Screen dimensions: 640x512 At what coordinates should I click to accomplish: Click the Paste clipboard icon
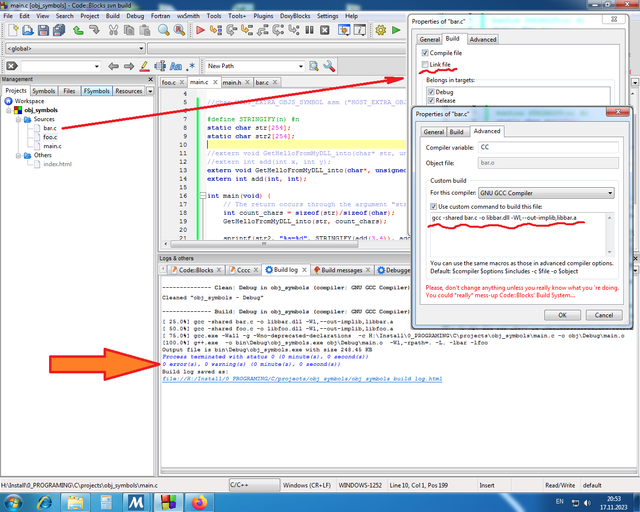144,30
